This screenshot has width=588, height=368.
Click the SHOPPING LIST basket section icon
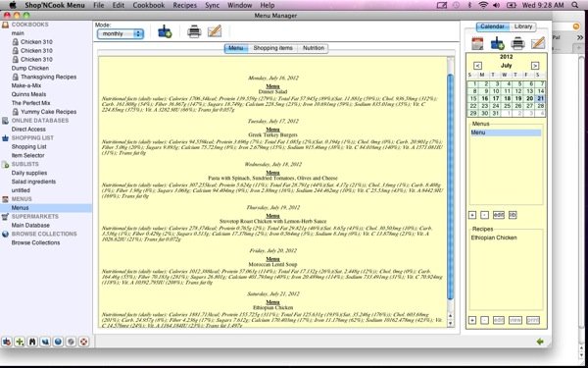tap(5, 137)
